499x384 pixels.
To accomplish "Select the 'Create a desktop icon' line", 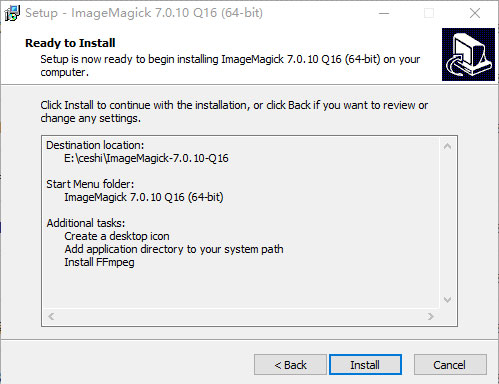I will (x=117, y=236).
